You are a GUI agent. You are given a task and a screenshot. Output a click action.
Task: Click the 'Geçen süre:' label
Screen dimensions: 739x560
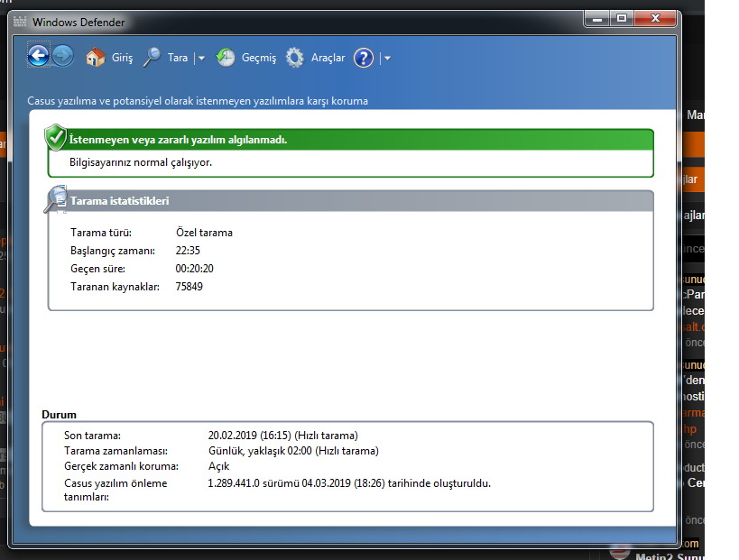pyautogui.click(x=98, y=269)
